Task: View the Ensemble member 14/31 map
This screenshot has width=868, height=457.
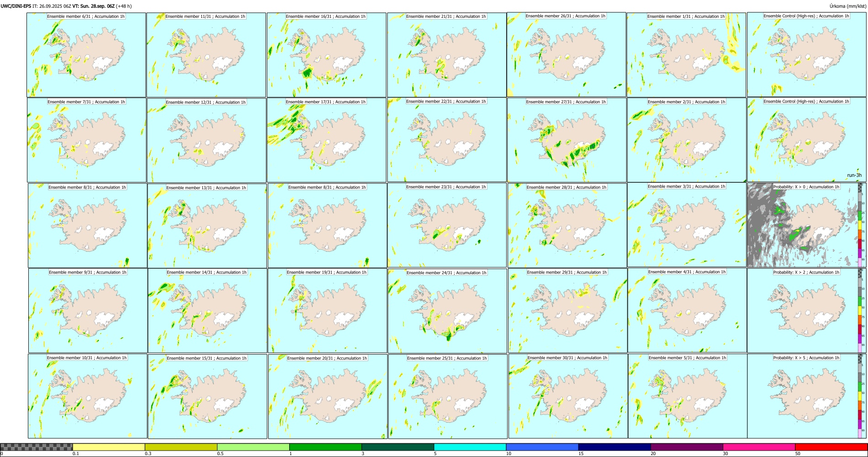Action: pyautogui.click(x=207, y=311)
